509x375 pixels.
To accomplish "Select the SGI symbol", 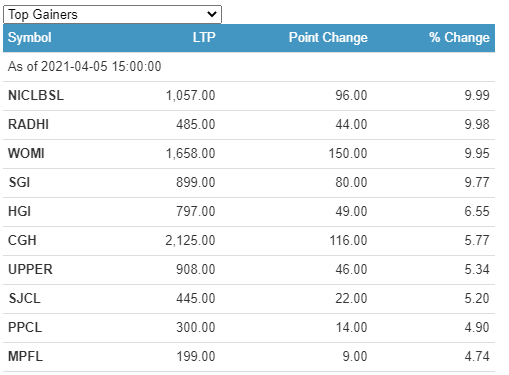I will coord(19,183).
